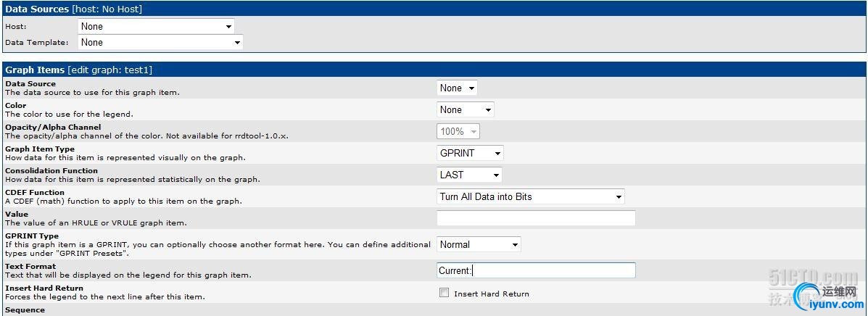Enable the Insert Hard Return checkbox
Viewport: 868px width, 316px height.
tap(444, 293)
